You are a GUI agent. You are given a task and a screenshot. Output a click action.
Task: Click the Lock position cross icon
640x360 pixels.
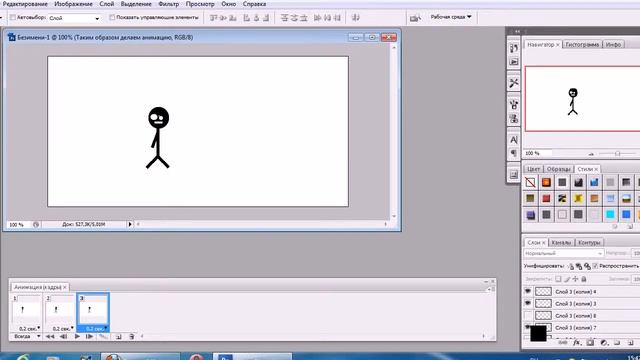[576, 279]
